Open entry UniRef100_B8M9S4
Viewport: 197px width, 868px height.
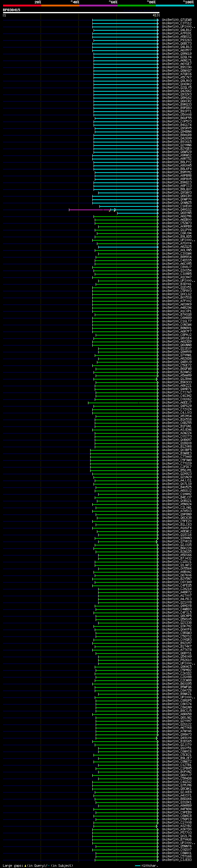click(177, 257)
